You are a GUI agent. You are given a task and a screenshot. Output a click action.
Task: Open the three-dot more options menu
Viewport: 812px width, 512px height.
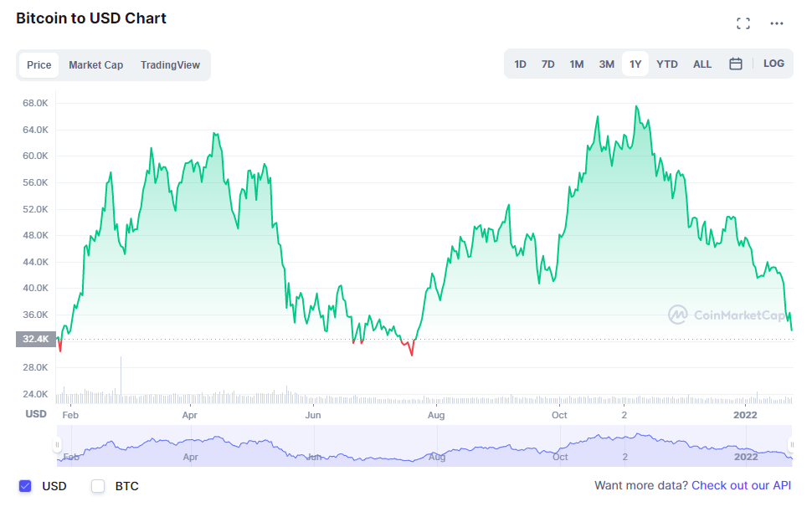click(776, 23)
